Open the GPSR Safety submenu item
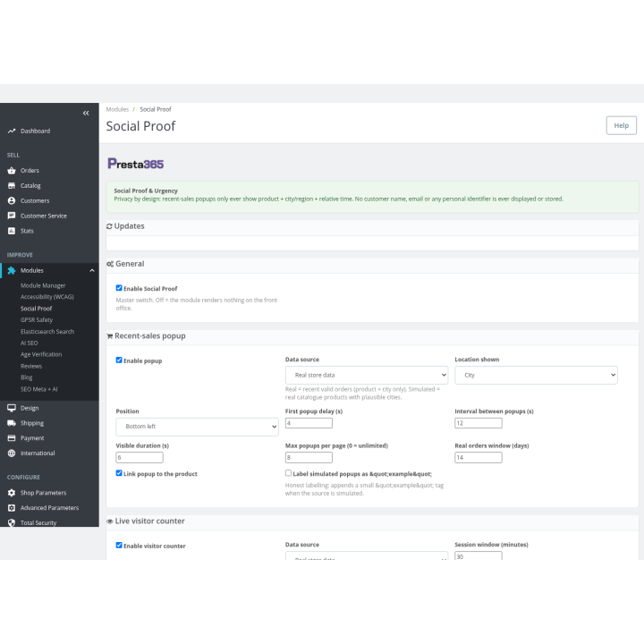 (x=37, y=320)
